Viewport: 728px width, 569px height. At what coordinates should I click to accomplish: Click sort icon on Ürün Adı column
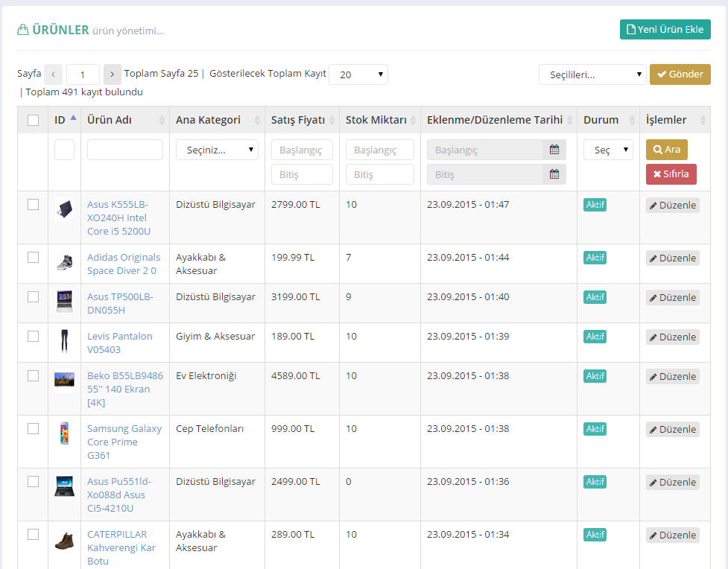tap(162, 121)
